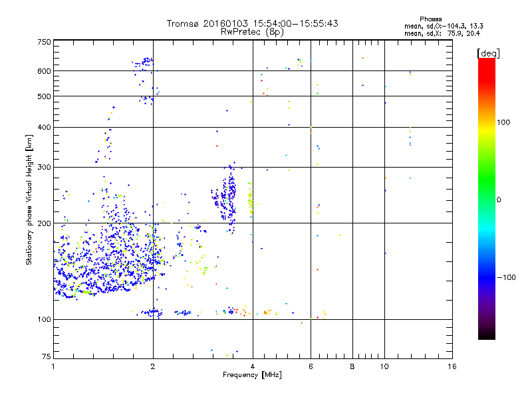Click the y-axis label '400'
The image size is (532, 399).
[x=44, y=127]
